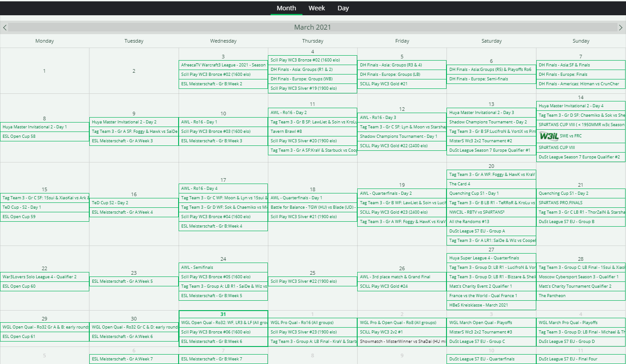Open TeD Cup S2 - Day 2 event
Image resolution: width=626 pixels, height=364 pixels.
(x=110, y=203)
